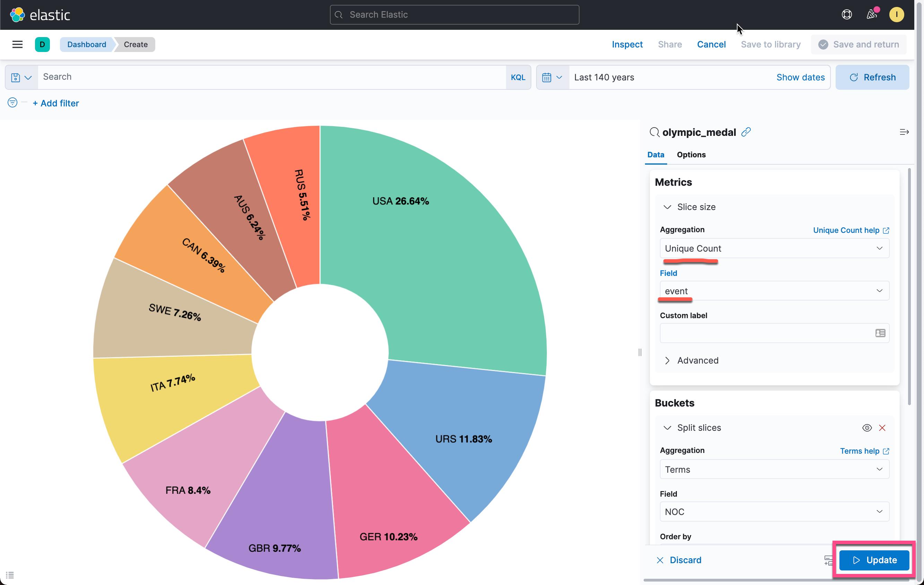Open the Terms aggregation dropdown

[774, 469]
